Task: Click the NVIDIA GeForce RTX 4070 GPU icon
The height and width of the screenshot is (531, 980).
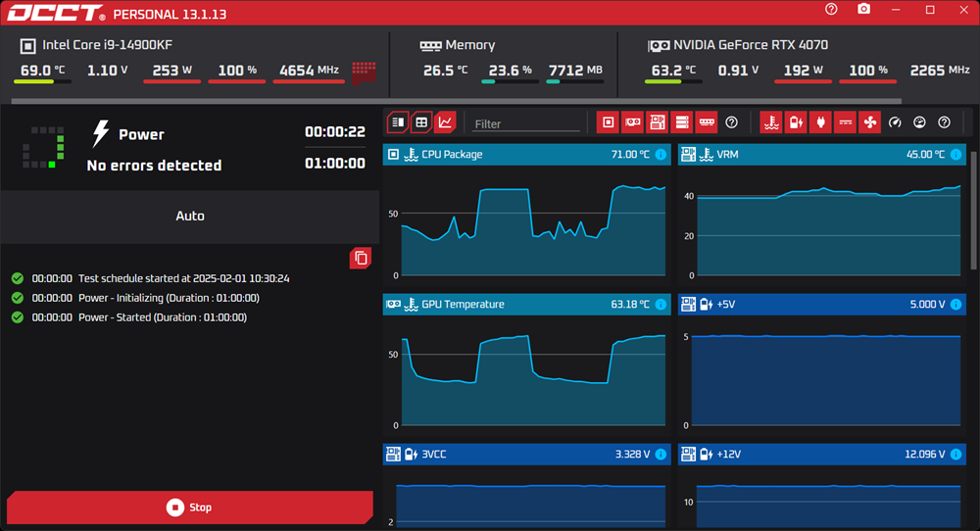Action: pos(659,46)
